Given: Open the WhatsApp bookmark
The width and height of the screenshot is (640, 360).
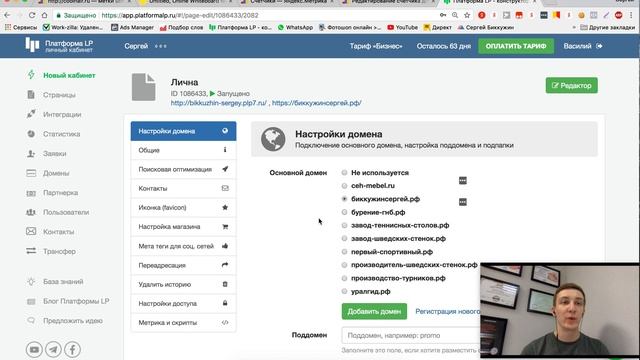Looking at the screenshot, I should tap(295, 27).
